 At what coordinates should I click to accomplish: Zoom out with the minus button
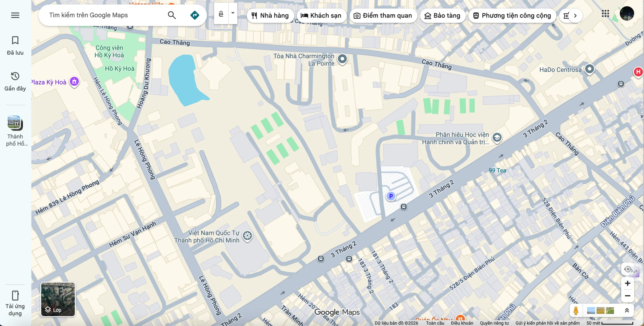(627, 296)
